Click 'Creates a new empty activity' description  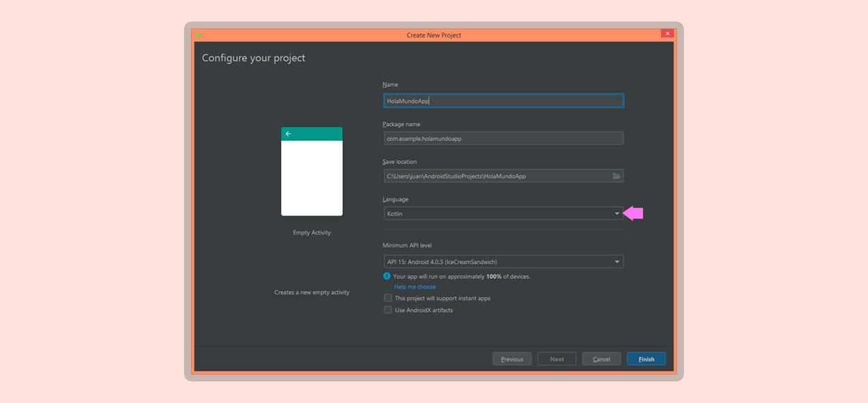[x=312, y=293]
